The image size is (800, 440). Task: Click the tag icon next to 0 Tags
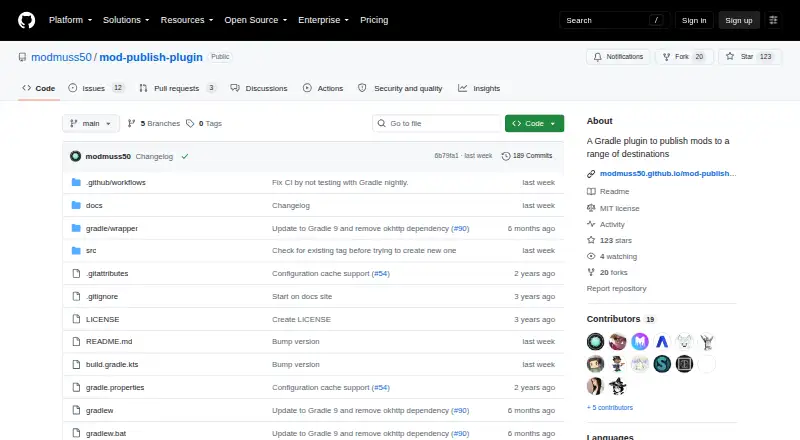click(x=190, y=124)
